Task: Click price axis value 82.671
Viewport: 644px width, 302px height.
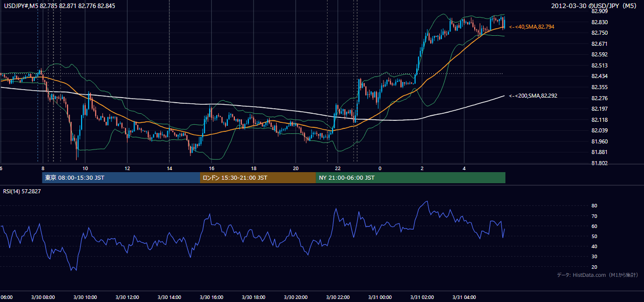Action: point(599,44)
